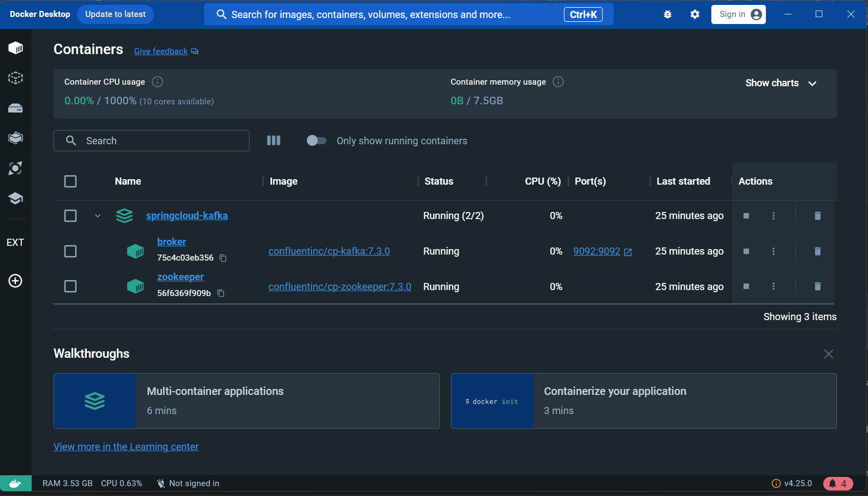Viewport: 868px width, 496px height.
Task: Open settings via the gear icon
Action: [695, 15]
